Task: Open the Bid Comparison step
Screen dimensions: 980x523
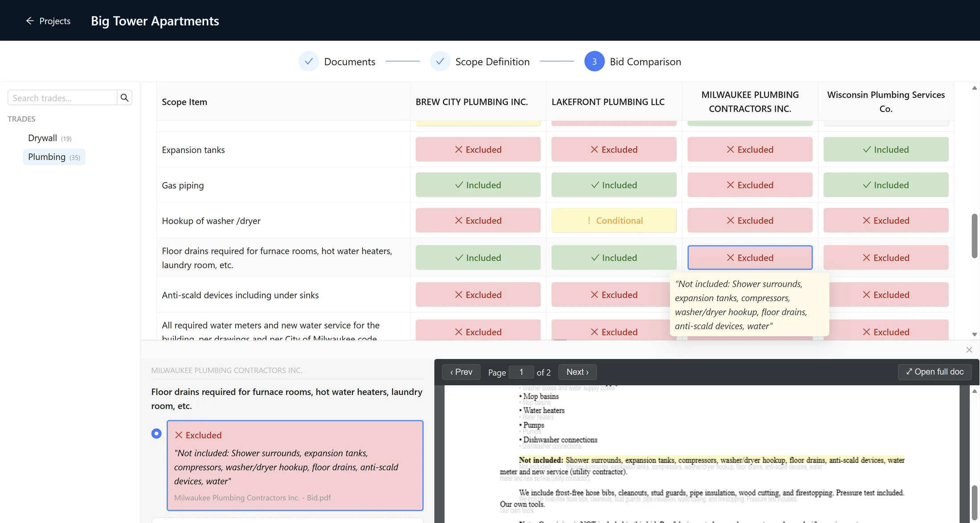Action: click(645, 61)
